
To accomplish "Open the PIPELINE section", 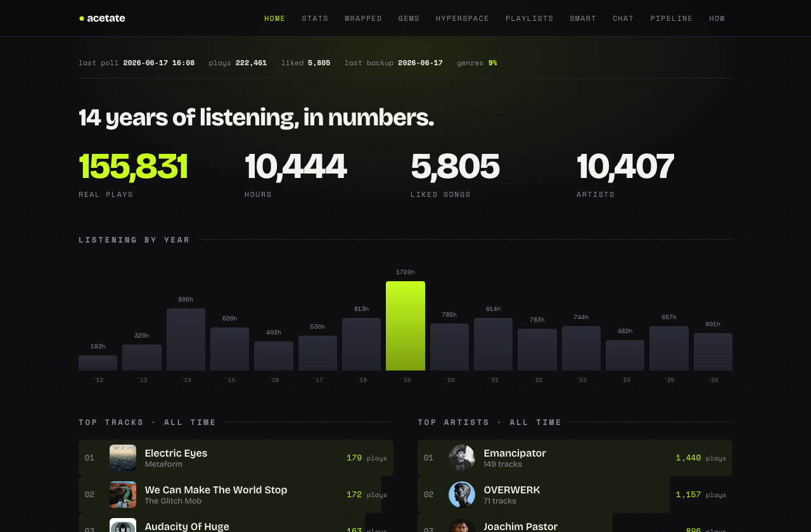I will (x=672, y=18).
